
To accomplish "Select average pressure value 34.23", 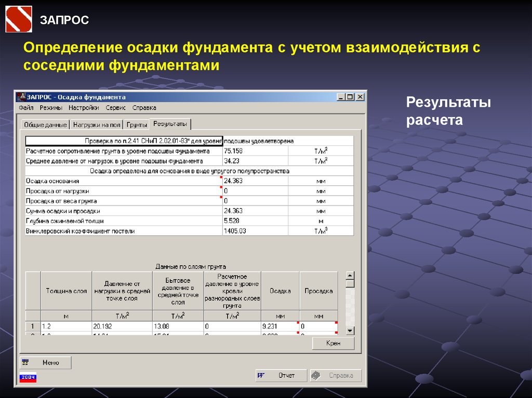I will pos(255,161).
